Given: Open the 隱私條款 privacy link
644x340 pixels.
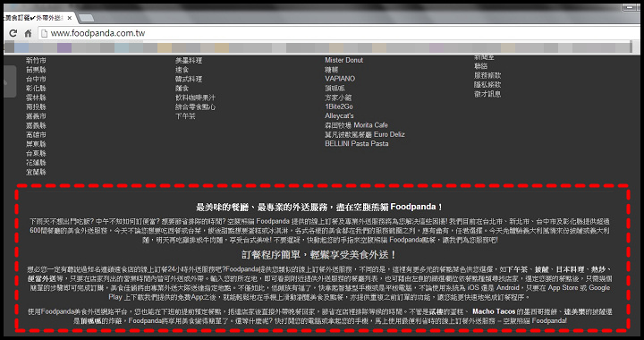Looking at the screenshot, I should (x=487, y=85).
